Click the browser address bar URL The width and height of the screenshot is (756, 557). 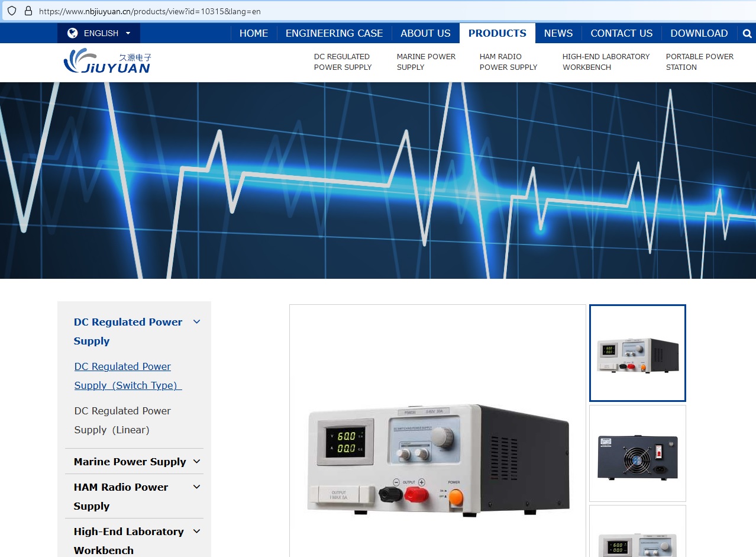[150, 11]
